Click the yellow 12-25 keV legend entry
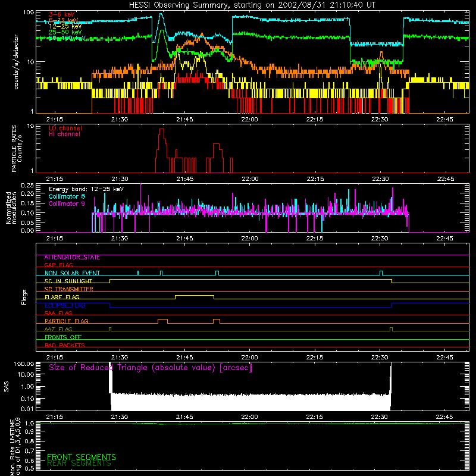Image resolution: width=476 pixels, height=476 pixels. click(x=65, y=26)
